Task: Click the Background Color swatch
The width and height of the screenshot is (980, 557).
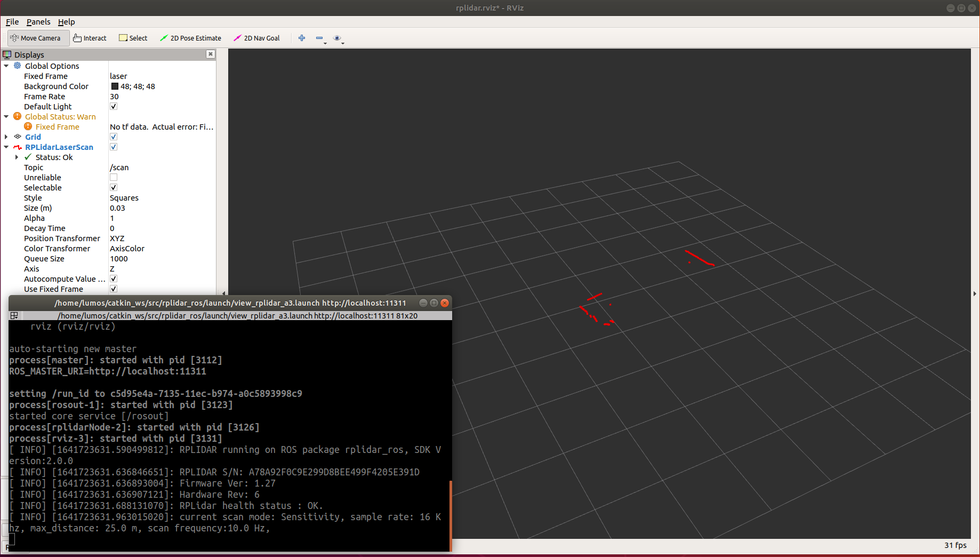Action: [x=115, y=86]
